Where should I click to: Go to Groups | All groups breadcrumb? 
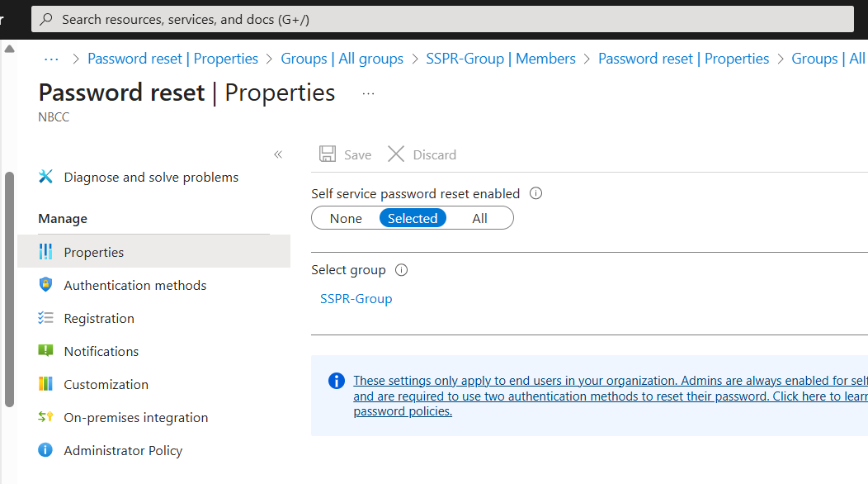(x=342, y=59)
